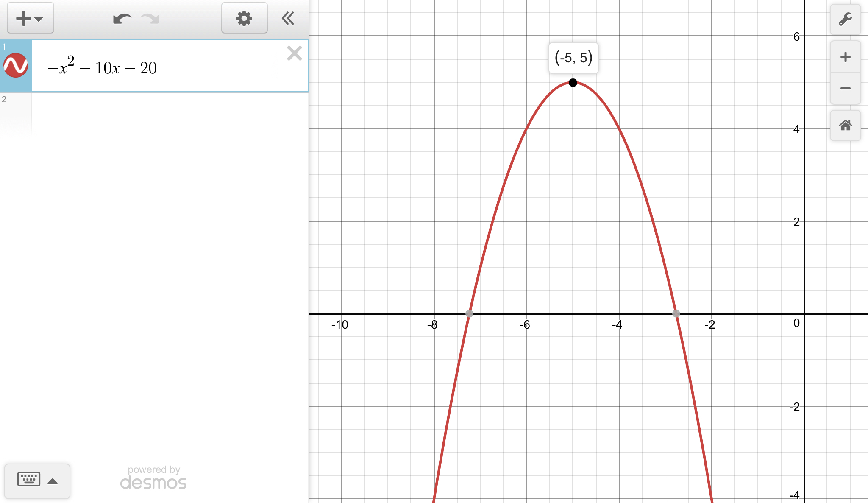868x503 pixels.
Task: Select the right x-intercept gray point
Action: pos(676,313)
